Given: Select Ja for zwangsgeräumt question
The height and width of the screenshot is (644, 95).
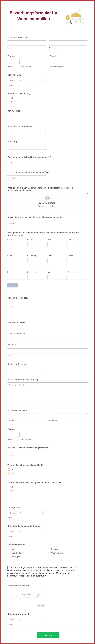Looking at the screenshot, I should coord(9,452).
